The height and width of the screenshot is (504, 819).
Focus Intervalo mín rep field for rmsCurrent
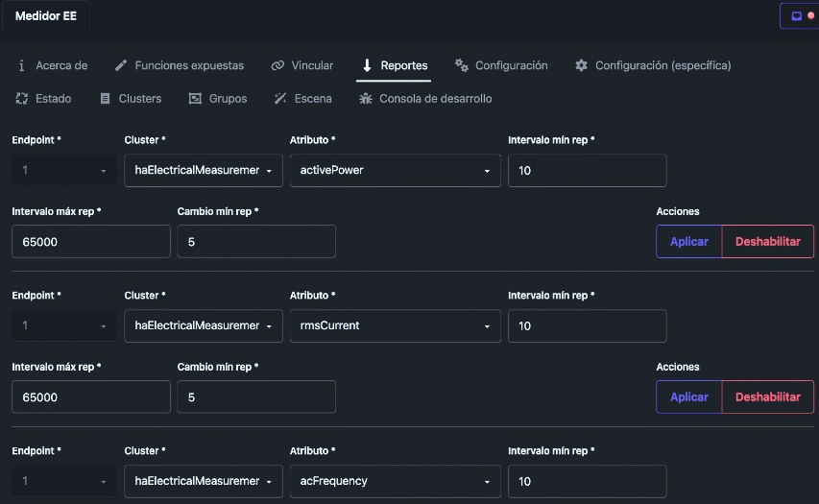point(587,325)
